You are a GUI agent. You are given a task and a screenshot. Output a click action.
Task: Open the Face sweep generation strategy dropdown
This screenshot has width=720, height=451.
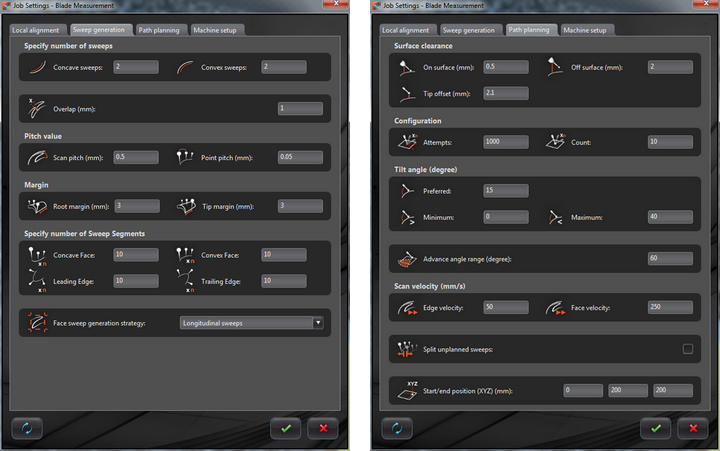pos(251,322)
